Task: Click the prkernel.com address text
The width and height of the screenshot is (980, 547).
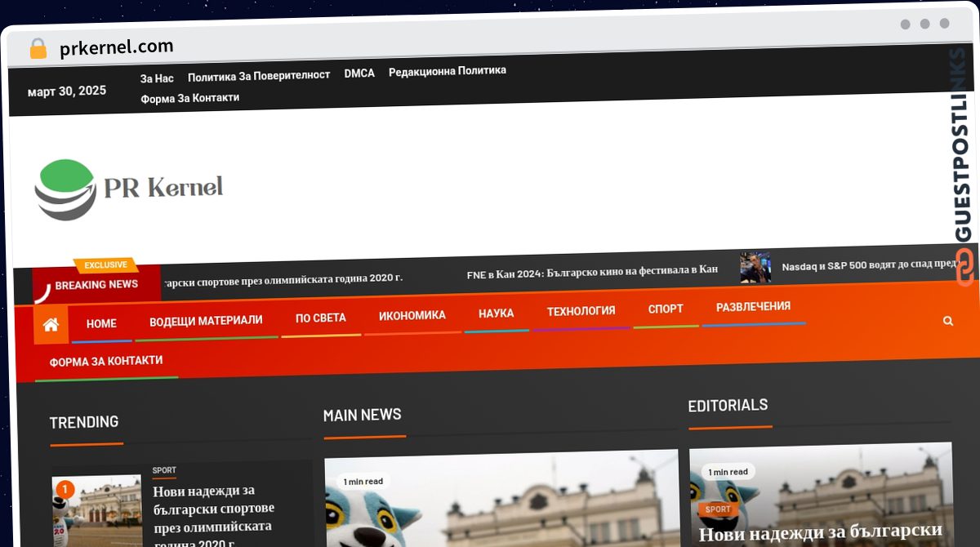Action: point(116,48)
